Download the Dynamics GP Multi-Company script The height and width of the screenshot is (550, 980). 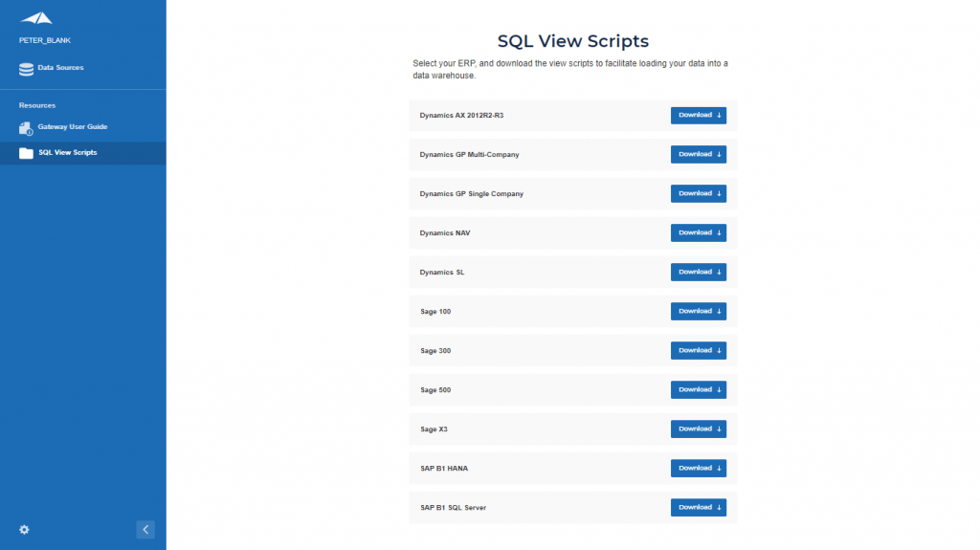[x=698, y=154]
